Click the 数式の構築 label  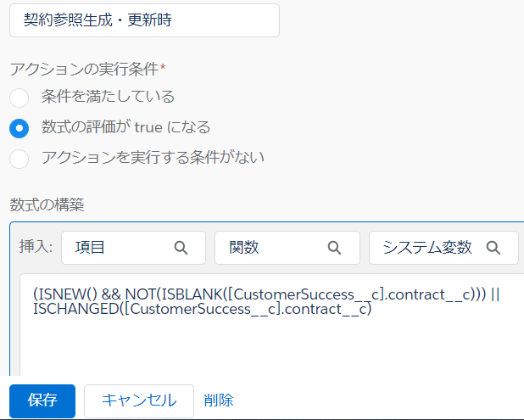(47, 204)
